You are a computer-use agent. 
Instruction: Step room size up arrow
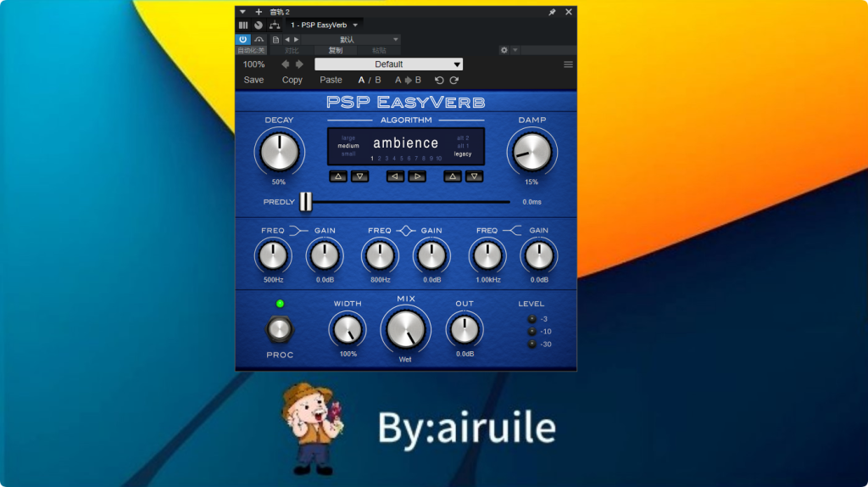click(x=338, y=176)
